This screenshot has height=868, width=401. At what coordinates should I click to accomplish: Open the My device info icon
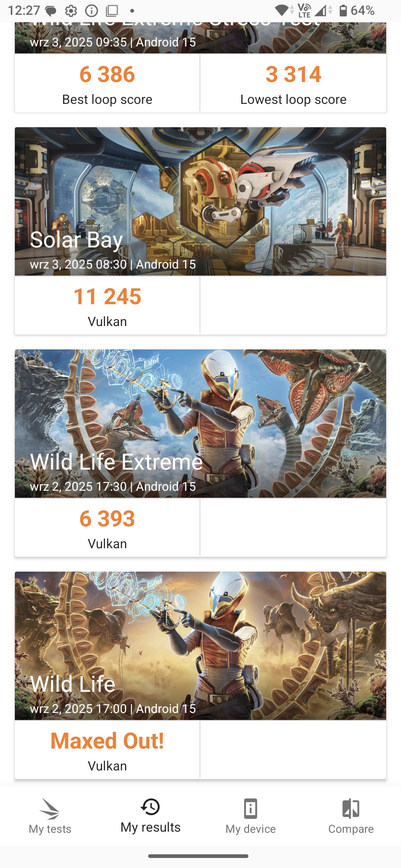251,809
